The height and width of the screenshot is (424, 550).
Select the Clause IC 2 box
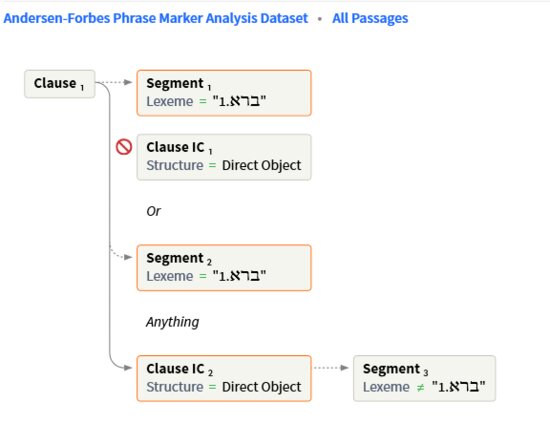[x=224, y=378]
